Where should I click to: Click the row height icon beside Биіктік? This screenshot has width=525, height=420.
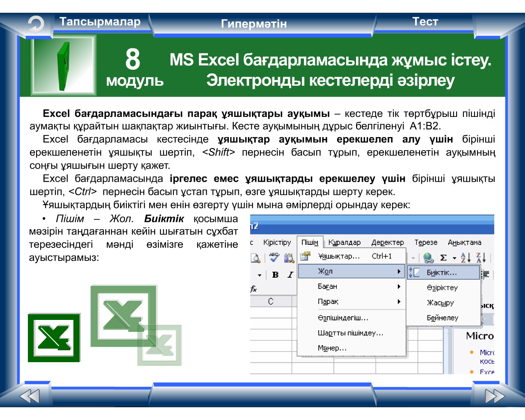click(414, 272)
